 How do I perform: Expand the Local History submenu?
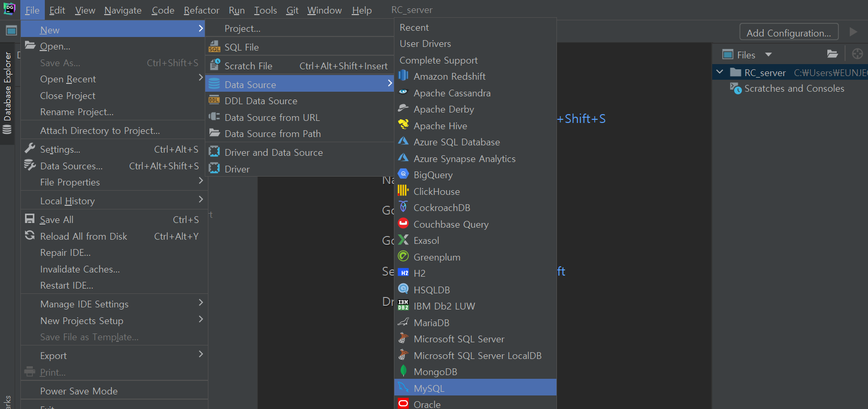click(201, 200)
